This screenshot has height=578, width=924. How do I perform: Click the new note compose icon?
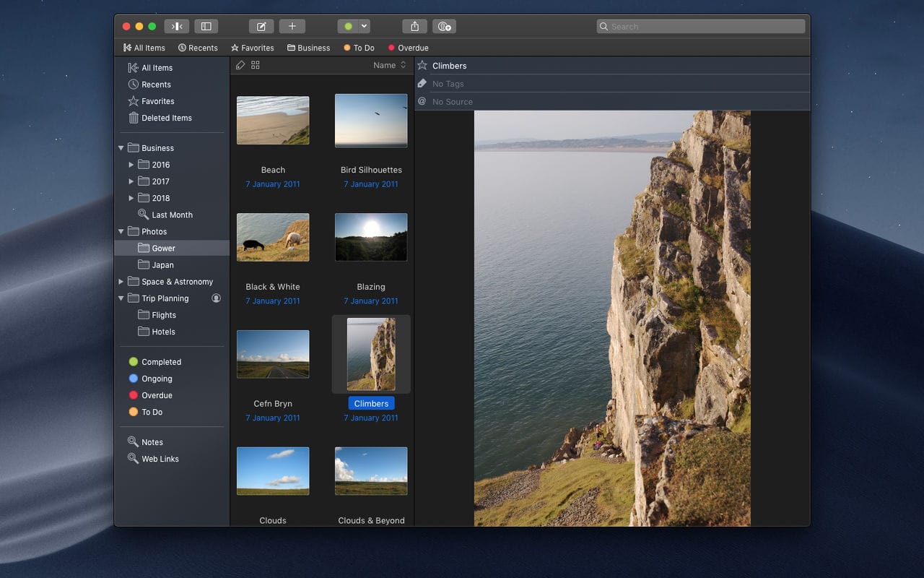[x=261, y=27]
